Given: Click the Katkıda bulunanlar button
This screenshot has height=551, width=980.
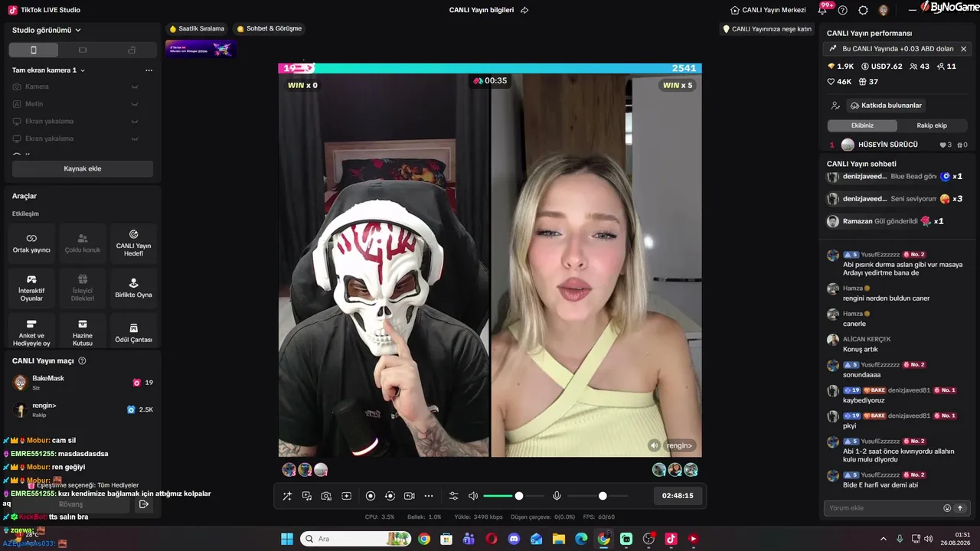Looking at the screenshot, I should tap(886, 106).
